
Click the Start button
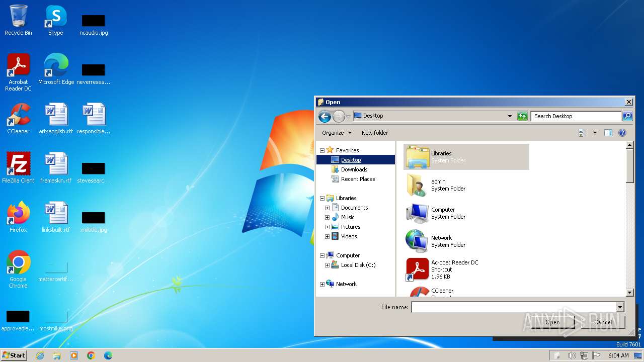click(14, 355)
